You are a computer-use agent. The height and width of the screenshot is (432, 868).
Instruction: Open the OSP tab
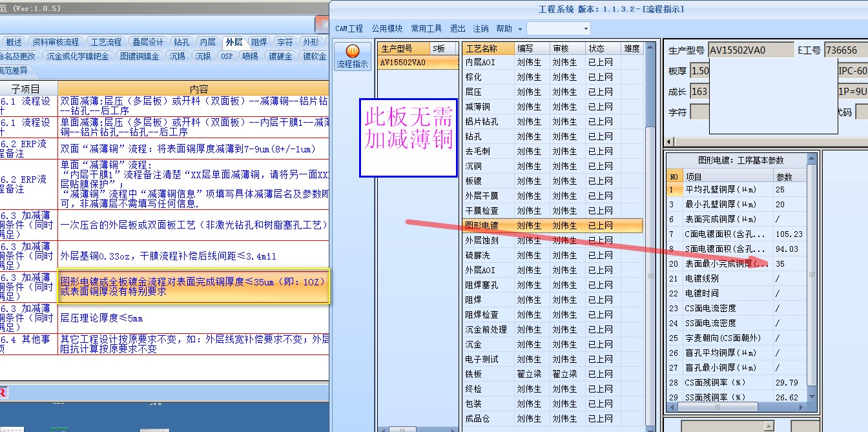(x=227, y=56)
